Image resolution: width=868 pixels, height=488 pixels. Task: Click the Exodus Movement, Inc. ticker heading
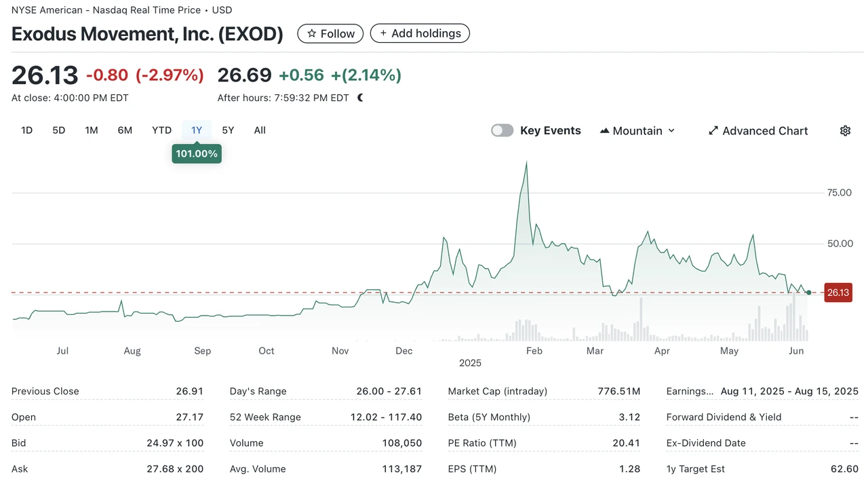coord(147,33)
